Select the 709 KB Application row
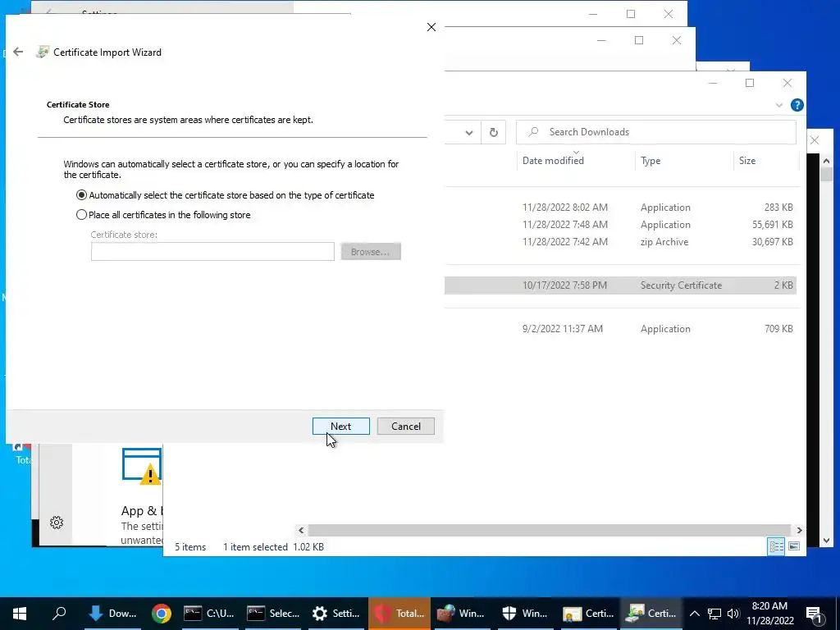Screen dimensions: 840x630 point(620,328)
